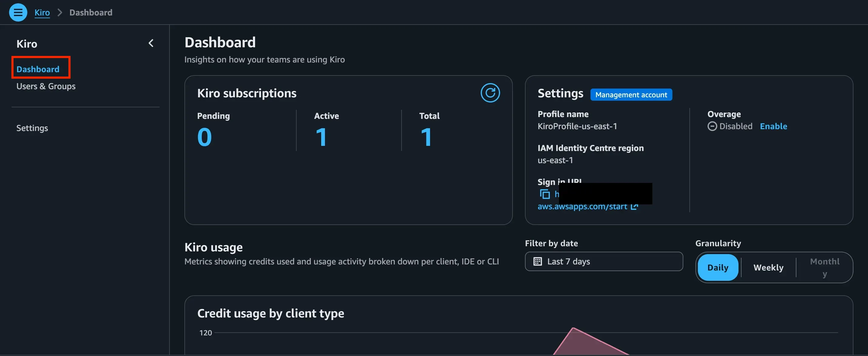The width and height of the screenshot is (868, 356).
Task: Select Weekly granularity
Action: pos(768,267)
